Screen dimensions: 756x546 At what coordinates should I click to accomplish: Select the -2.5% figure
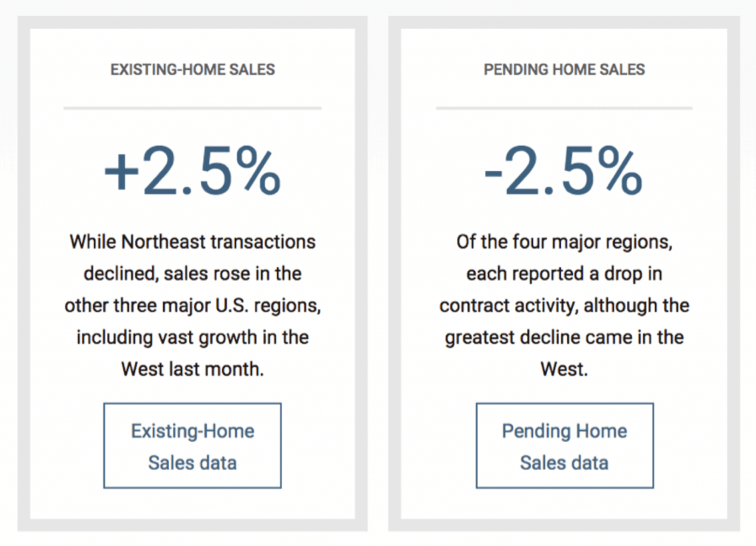tap(563, 172)
